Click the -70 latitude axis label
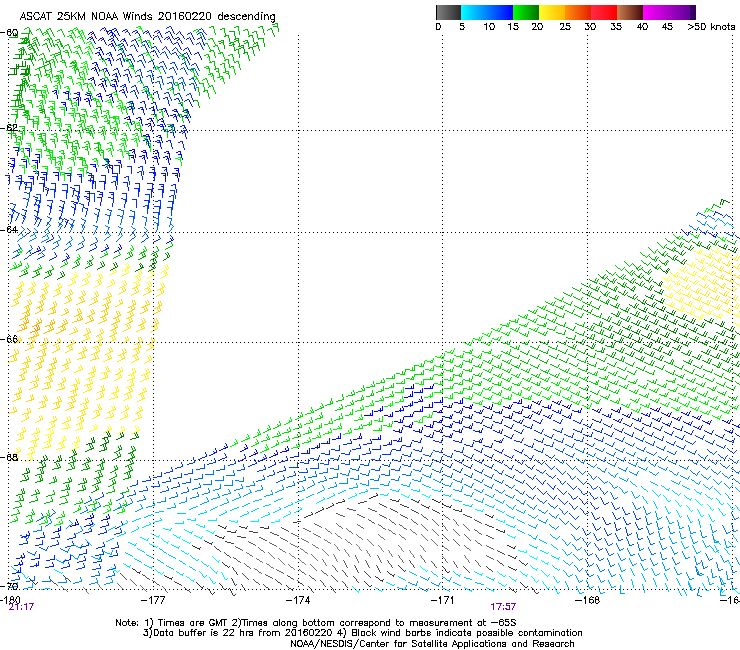 click(10, 586)
